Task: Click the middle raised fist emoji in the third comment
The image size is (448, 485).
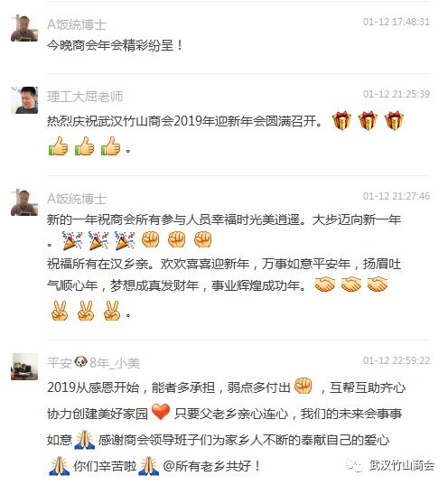Action: (177, 239)
